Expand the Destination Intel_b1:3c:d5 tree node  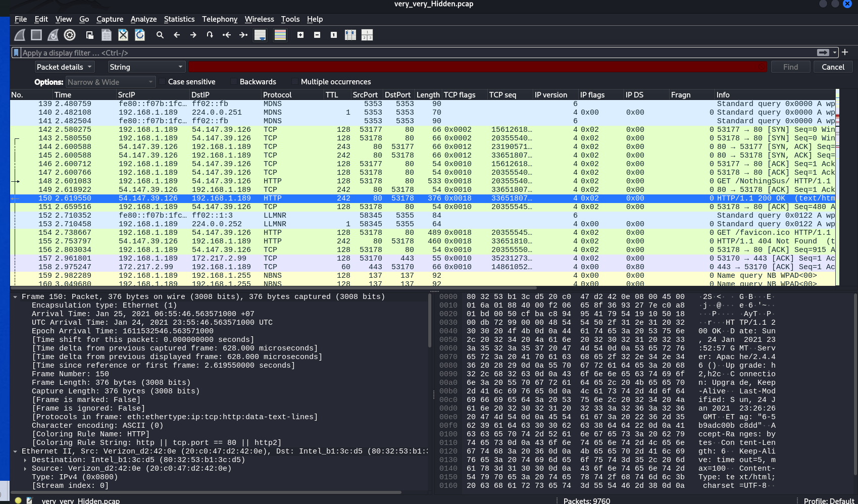pos(25,460)
